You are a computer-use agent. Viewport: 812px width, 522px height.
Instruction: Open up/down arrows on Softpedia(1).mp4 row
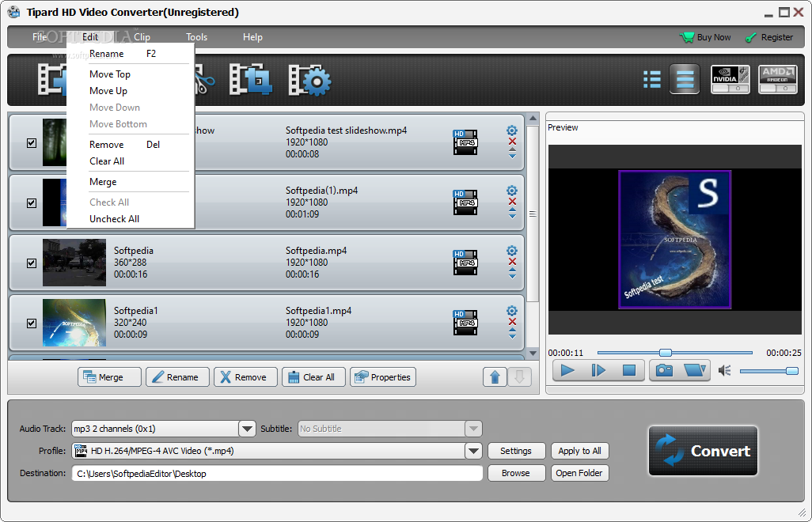click(x=512, y=213)
